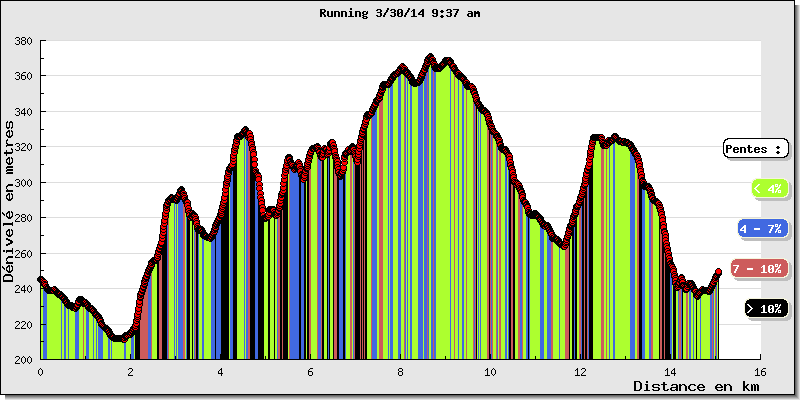This screenshot has width=800, height=400.
Task: Click the black '> 10%' slope legend swatch
Action: [766, 309]
